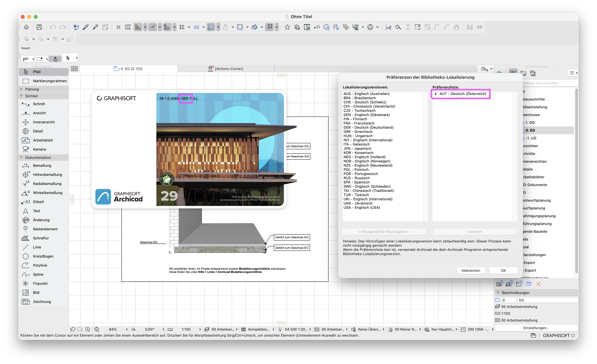
Task: Click the red delete X in navigator
Action: tap(538, 284)
